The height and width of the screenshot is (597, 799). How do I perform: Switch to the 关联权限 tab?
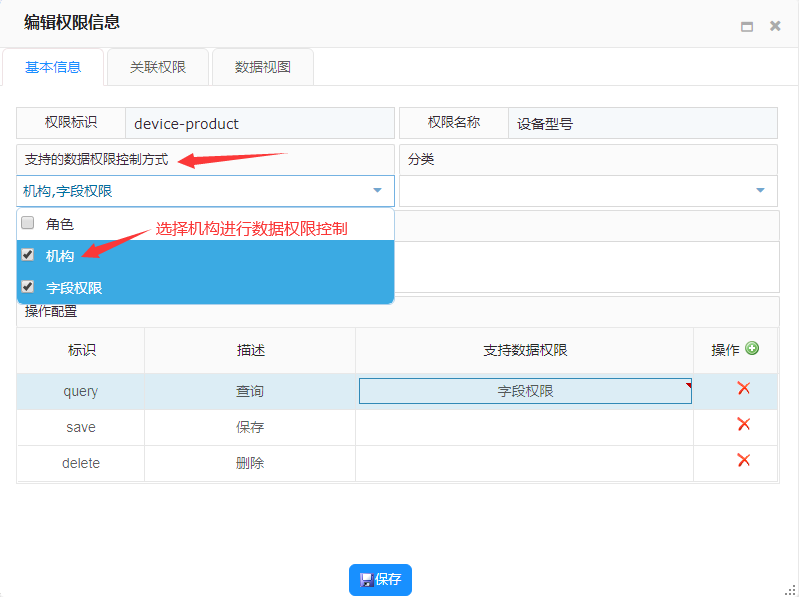pos(158,68)
